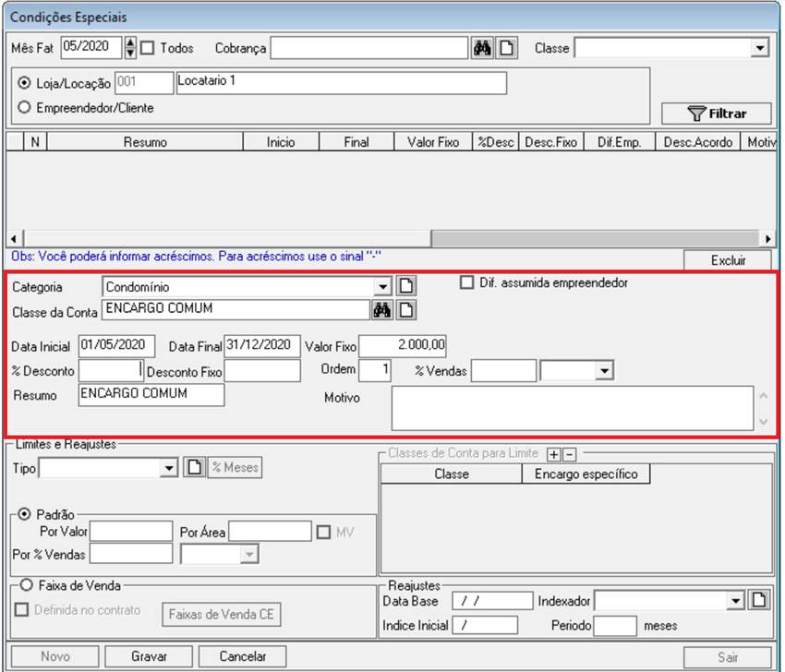This screenshot has height=672, width=785.
Task: Select the Padrão radio button
Action: [x=24, y=514]
